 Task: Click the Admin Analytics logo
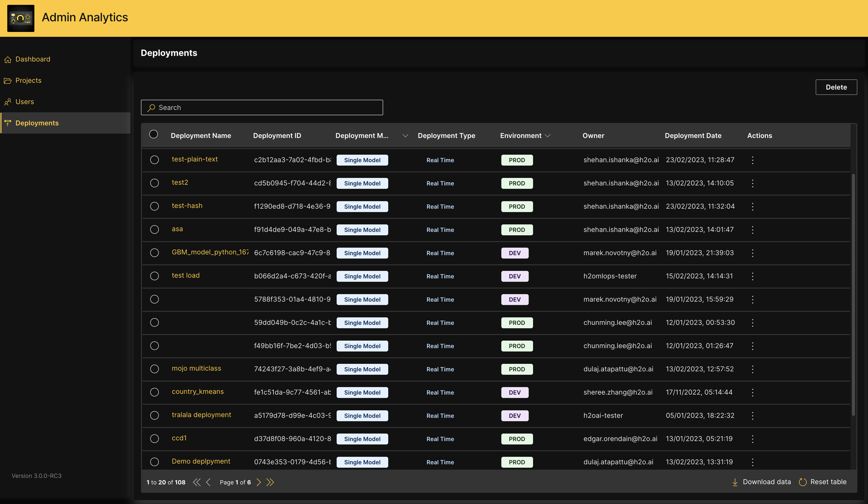21,18
